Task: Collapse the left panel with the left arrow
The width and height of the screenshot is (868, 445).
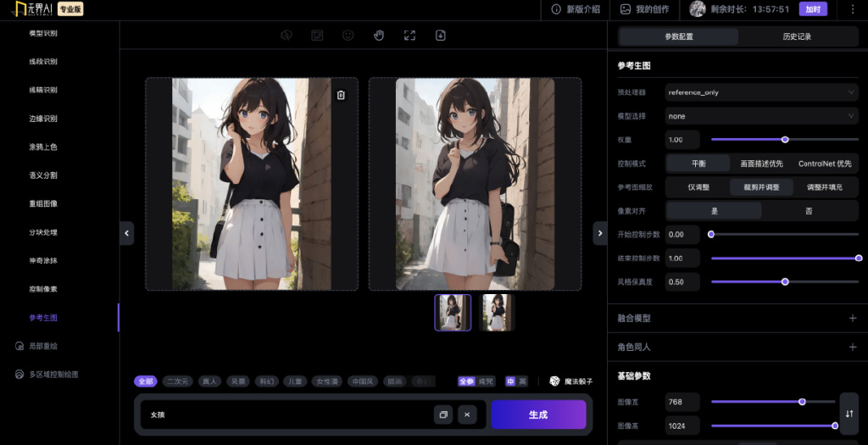Action: 127,233
